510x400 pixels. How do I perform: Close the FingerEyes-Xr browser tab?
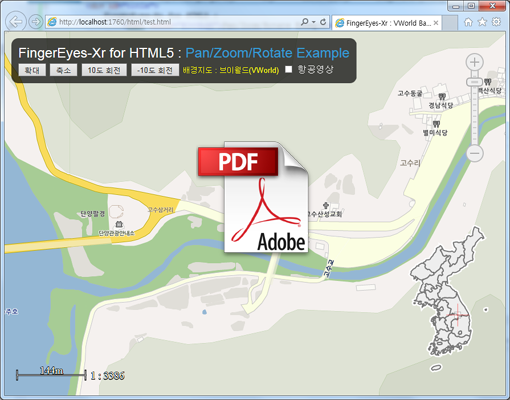point(436,23)
